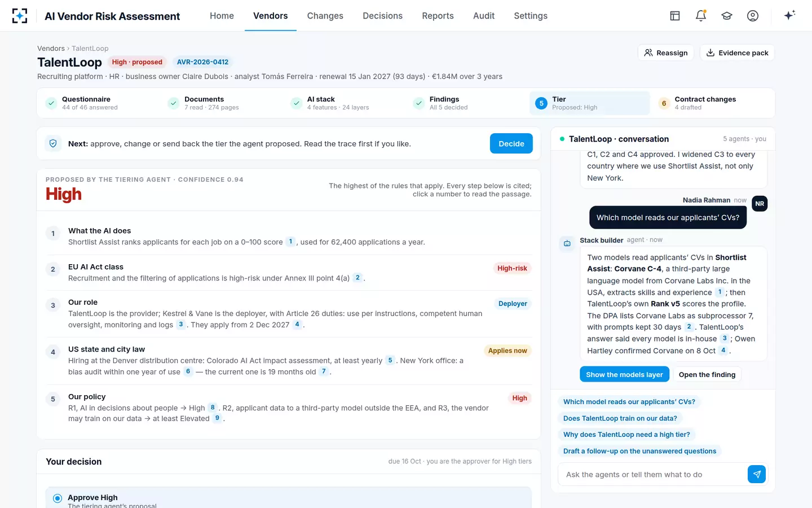Open the Audit tab

pos(484,16)
